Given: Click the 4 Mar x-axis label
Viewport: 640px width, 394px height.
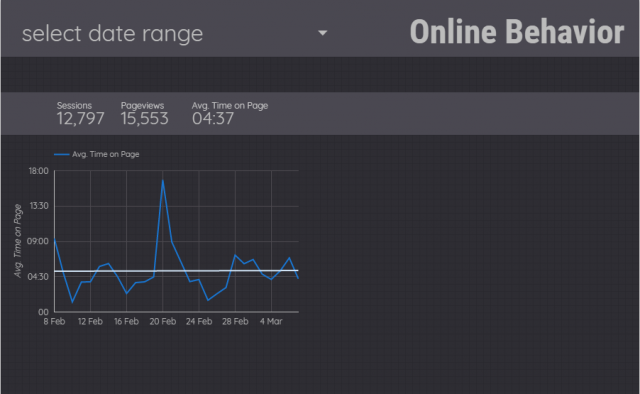Looking at the screenshot, I should pyautogui.click(x=271, y=321).
